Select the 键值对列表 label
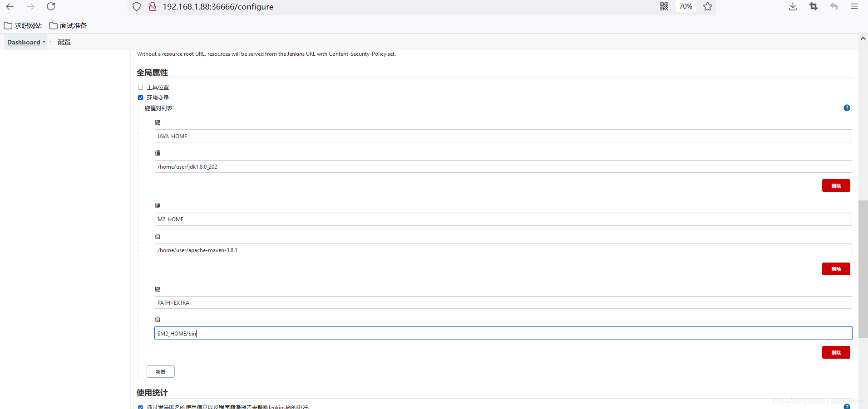Image resolution: width=868 pixels, height=409 pixels. (158, 108)
